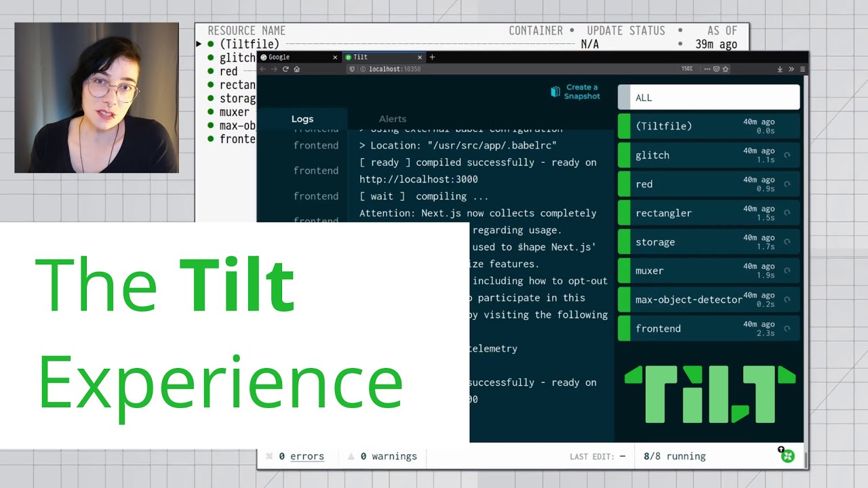Reload the Tilt page
Screen dimensions: 868x488
point(285,69)
